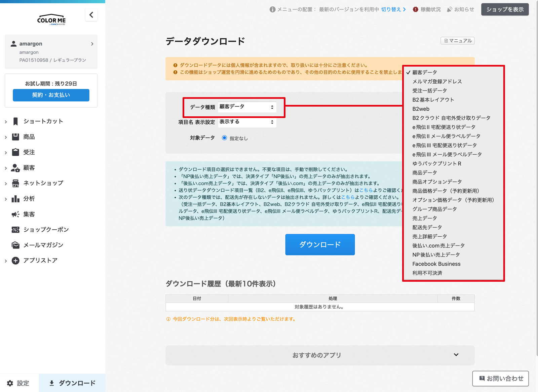Click the 顧客 customer icon
Screen dimensions: 538x392
coord(15,168)
